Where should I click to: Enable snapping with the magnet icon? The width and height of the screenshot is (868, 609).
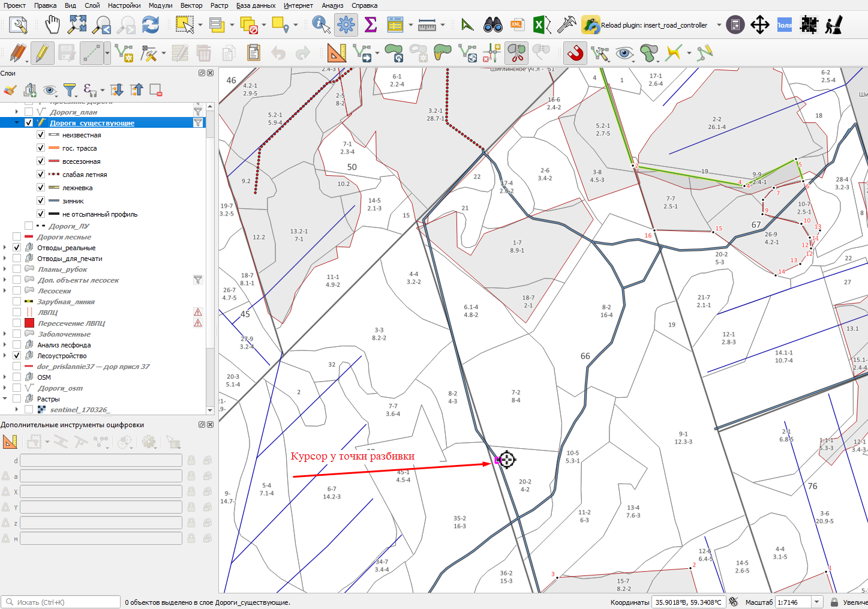coord(575,53)
